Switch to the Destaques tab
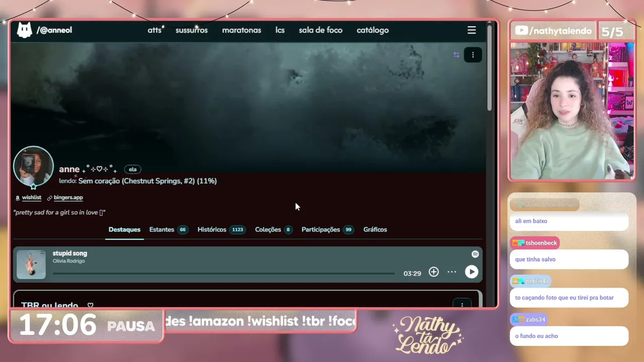644x362 pixels. point(124,230)
